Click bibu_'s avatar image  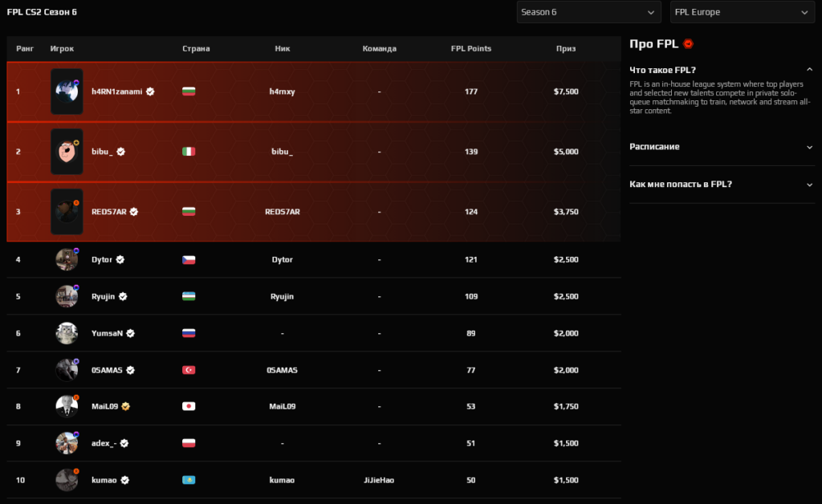pos(67,152)
